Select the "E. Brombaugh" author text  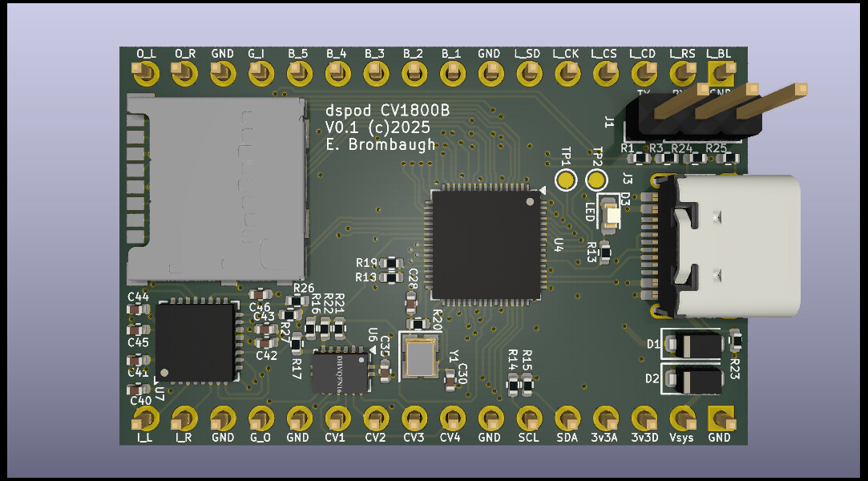(x=381, y=144)
